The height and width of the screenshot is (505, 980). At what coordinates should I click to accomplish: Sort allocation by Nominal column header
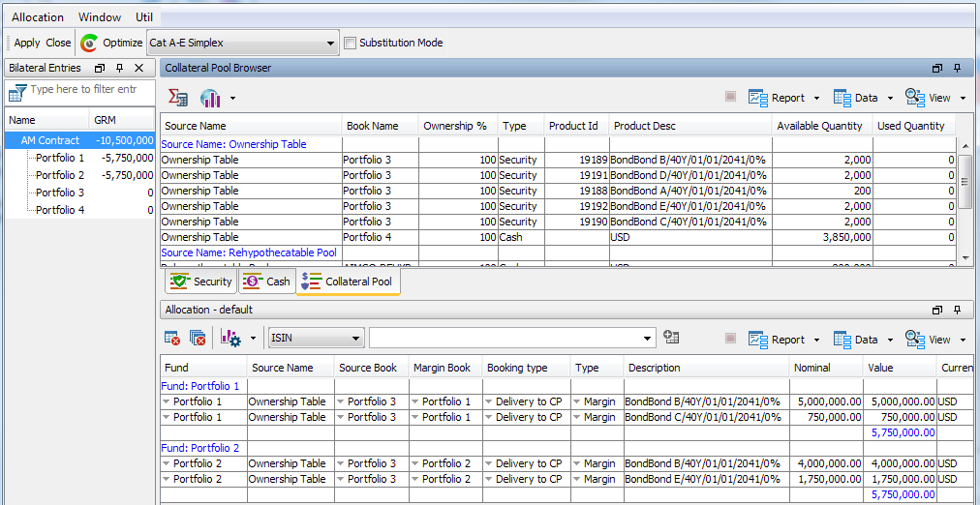pyautogui.click(x=826, y=368)
